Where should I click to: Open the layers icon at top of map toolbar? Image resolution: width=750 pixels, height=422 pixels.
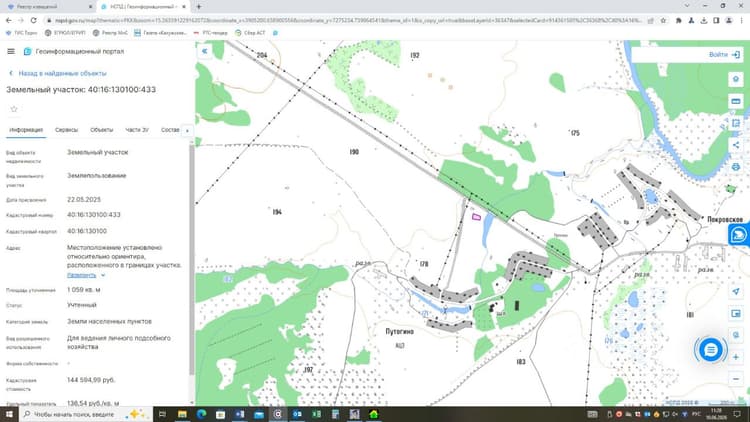coord(736,79)
